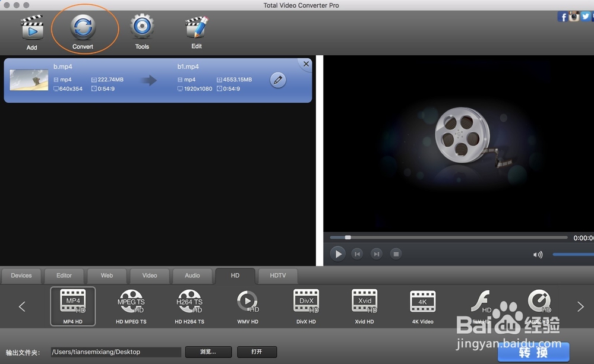Mute audio with the speaker icon

538,255
